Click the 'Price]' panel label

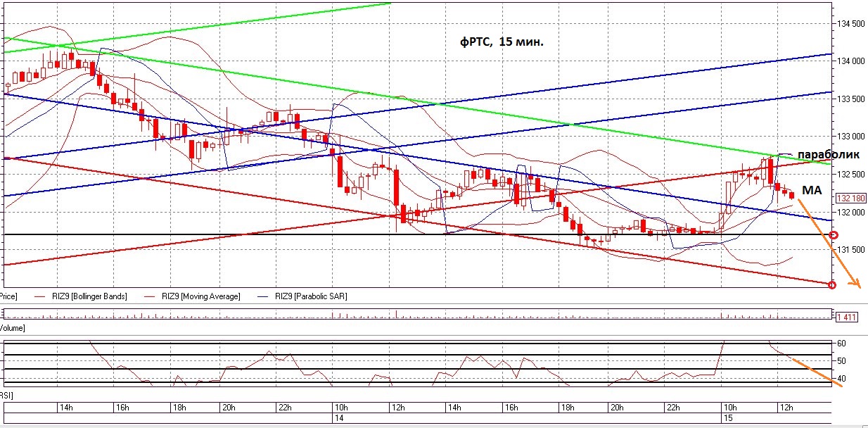(8, 296)
